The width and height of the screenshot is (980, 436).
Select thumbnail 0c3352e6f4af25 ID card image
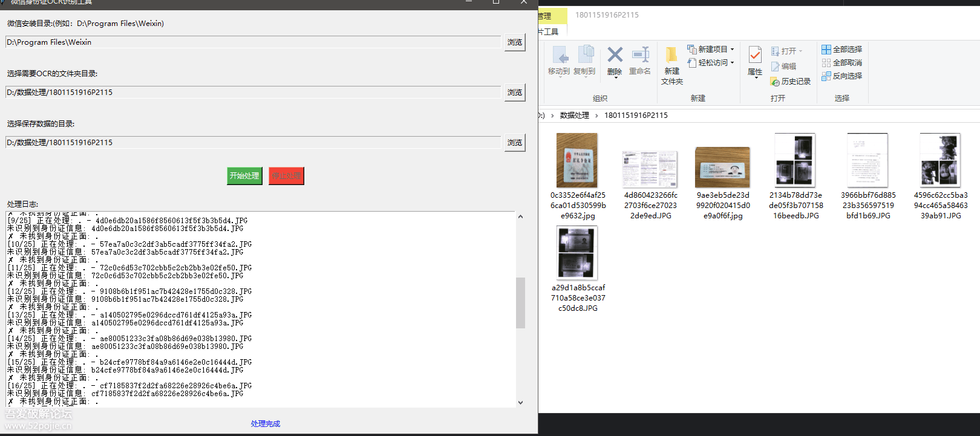(x=577, y=160)
